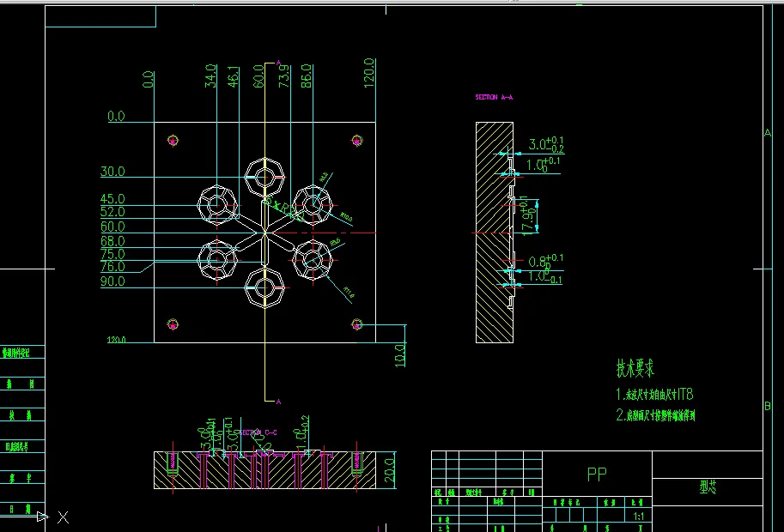This screenshot has width=784, height=532.
Task: Select the hatched SECTION A-A side view
Action: 495,233
